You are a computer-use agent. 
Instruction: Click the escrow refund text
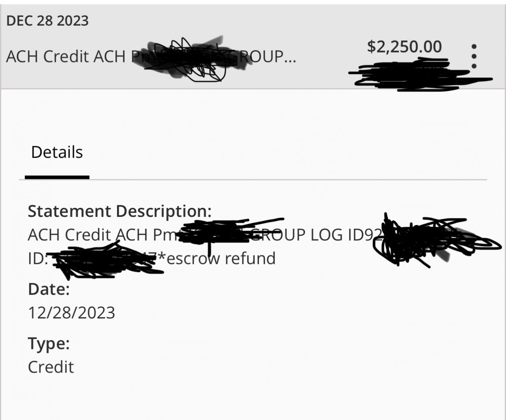[x=221, y=258]
